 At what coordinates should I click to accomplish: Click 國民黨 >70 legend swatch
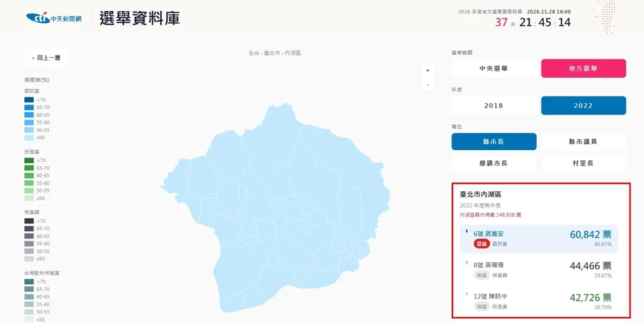point(29,100)
